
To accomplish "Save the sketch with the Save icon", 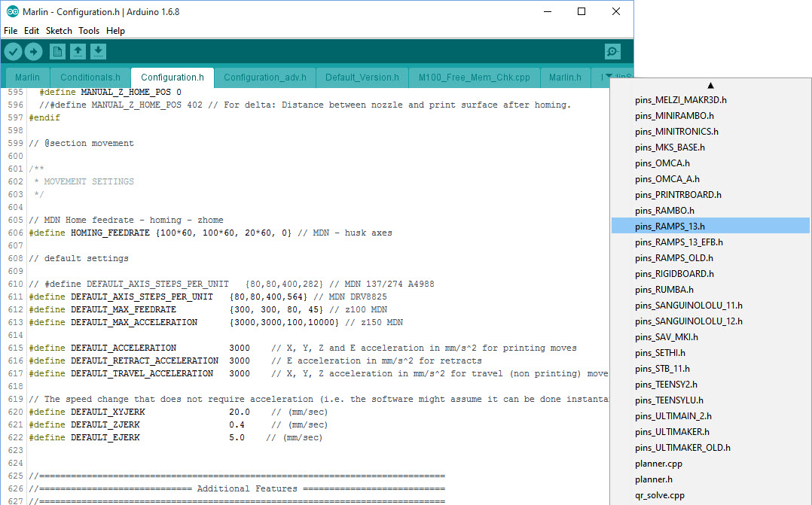I will pos(99,52).
